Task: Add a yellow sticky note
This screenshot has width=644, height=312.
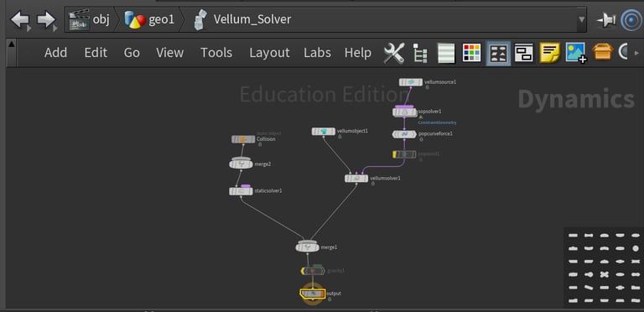Action: click(x=549, y=53)
